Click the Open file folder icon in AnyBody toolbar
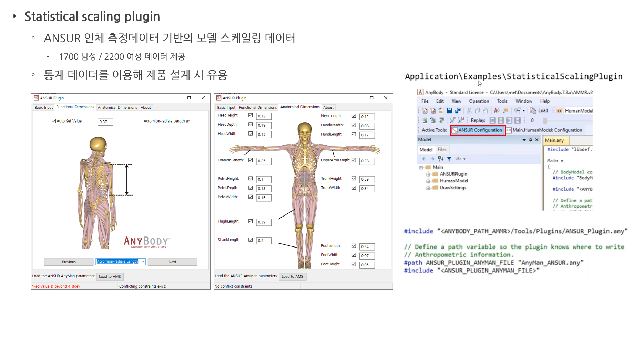The height and width of the screenshot is (337, 644). 441,111
